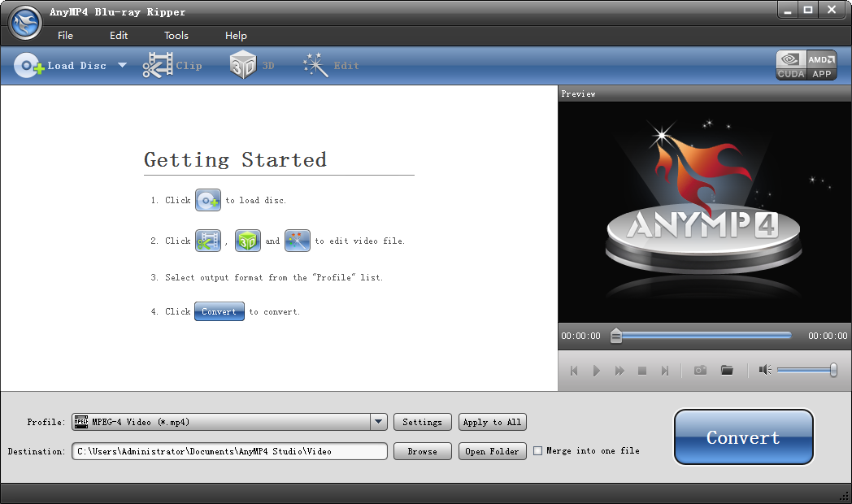Screen dimensions: 852x504
Task: Take a snapshot with the camera icon
Action: [700, 371]
